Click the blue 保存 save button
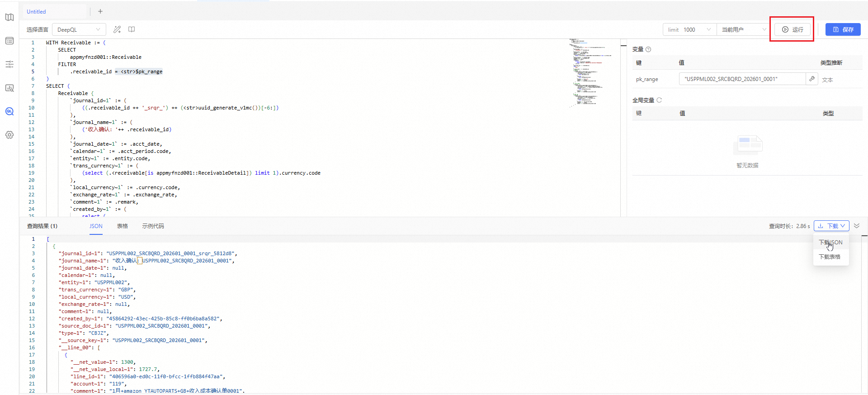 pos(843,29)
